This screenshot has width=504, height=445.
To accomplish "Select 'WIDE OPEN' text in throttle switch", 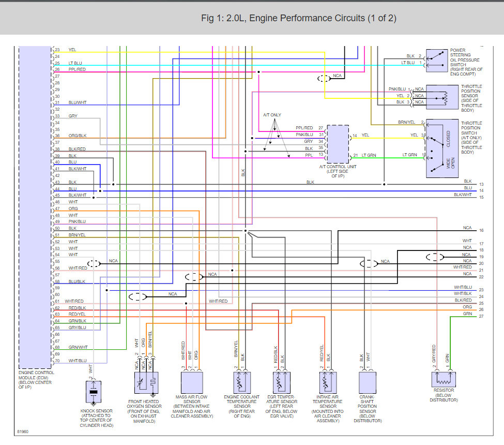I will tap(451, 163).
